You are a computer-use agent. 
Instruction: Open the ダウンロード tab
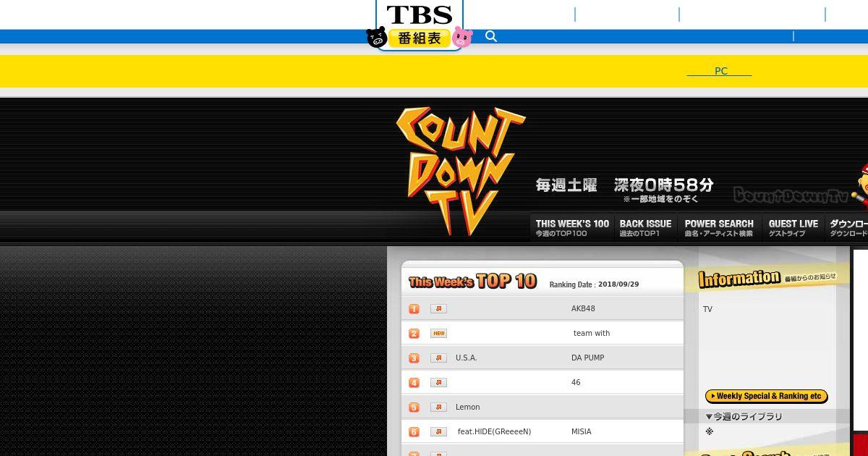(848, 228)
